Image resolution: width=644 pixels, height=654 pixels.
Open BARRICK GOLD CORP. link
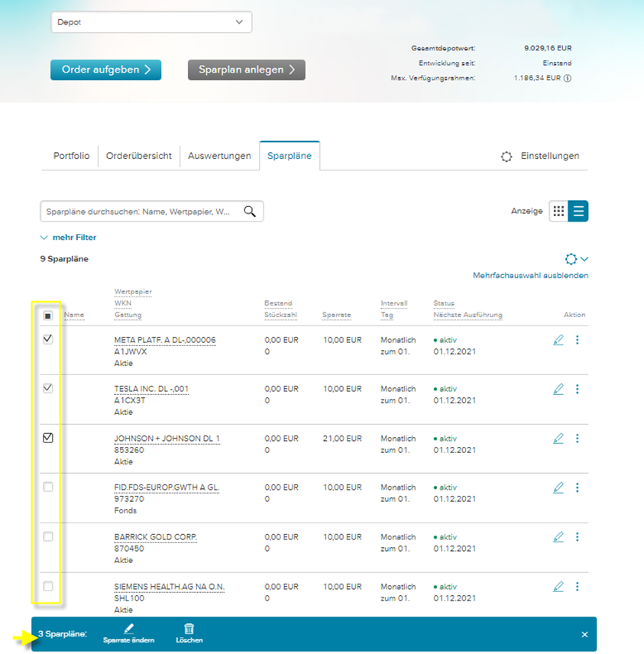156,537
